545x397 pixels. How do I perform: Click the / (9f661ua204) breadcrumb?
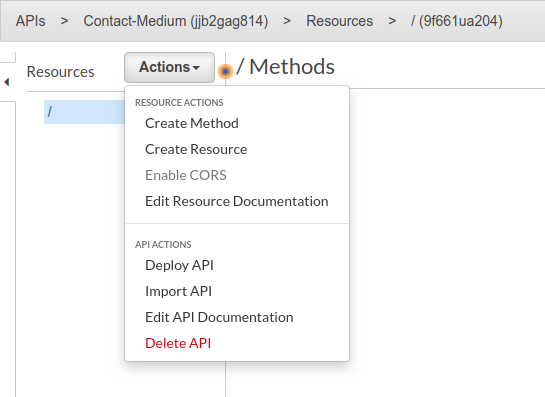[457, 21]
